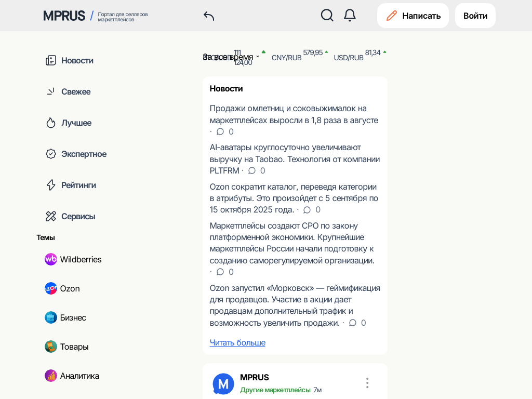The width and height of the screenshot is (532, 399).
Task: Click the Написать button
Action: (x=413, y=16)
